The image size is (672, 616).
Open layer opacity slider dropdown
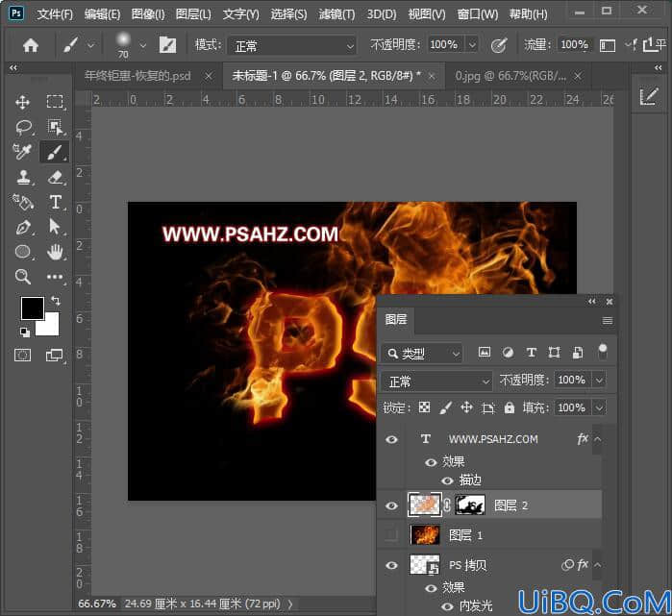tap(599, 380)
